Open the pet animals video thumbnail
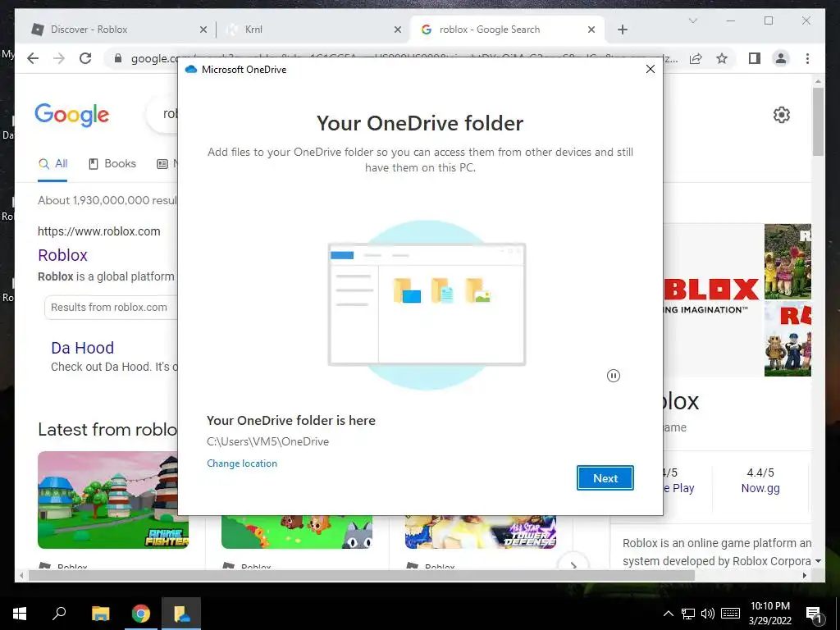This screenshot has height=630, width=840. tap(297, 532)
